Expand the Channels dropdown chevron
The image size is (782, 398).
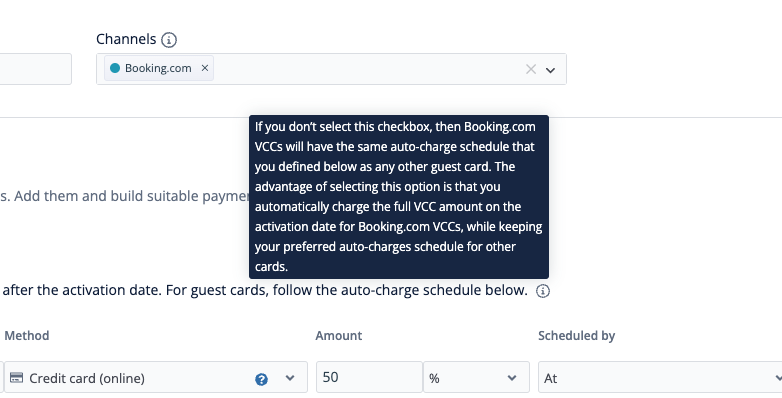tap(550, 70)
